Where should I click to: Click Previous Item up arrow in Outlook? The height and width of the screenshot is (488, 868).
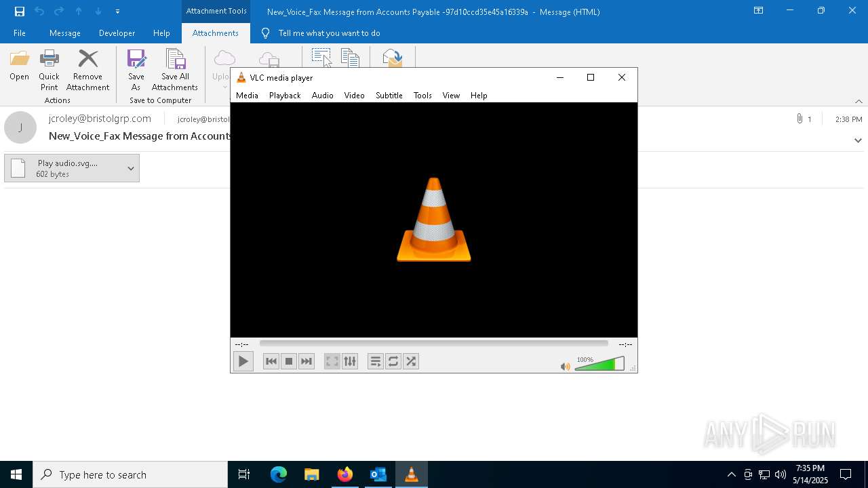(79, 12)
